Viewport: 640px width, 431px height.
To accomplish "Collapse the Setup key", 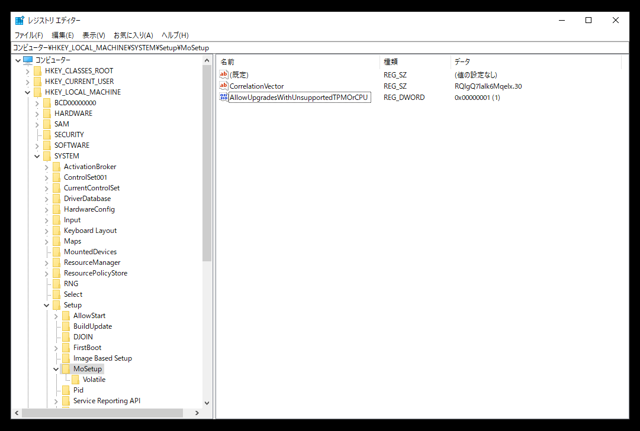I will coord(47,305).
